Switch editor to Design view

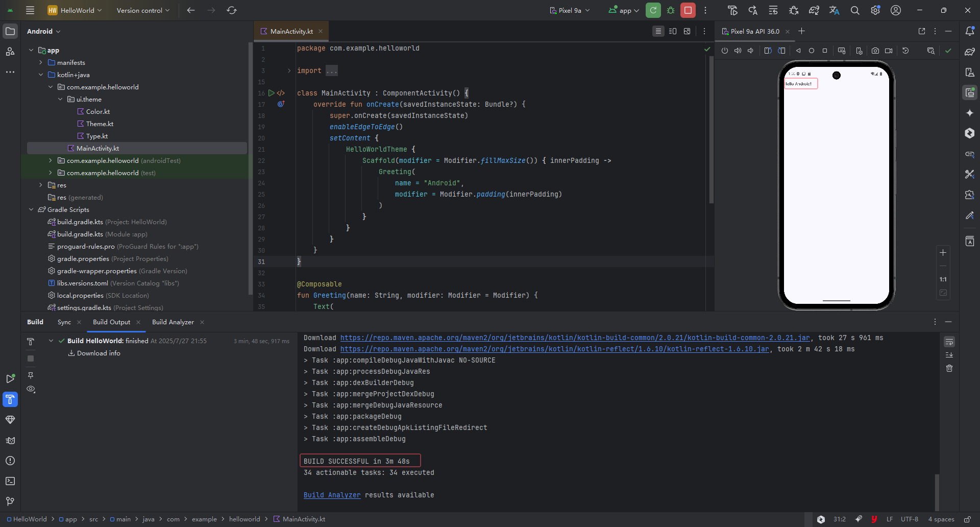pos(687,31)
